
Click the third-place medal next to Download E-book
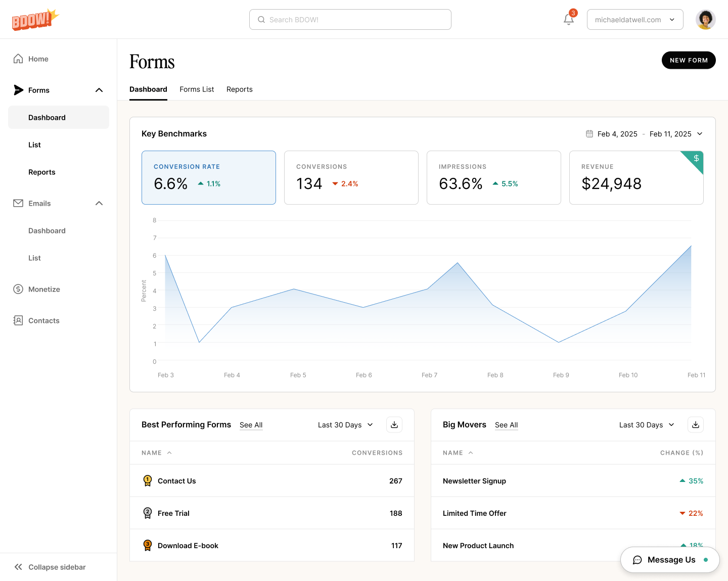click(x=148, y=546)
